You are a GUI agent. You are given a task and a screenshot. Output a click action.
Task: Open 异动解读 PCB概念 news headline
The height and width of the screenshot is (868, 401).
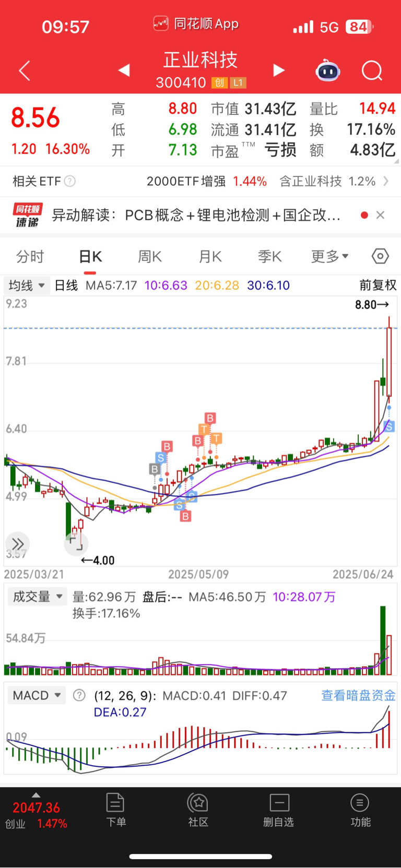[196, 215]
